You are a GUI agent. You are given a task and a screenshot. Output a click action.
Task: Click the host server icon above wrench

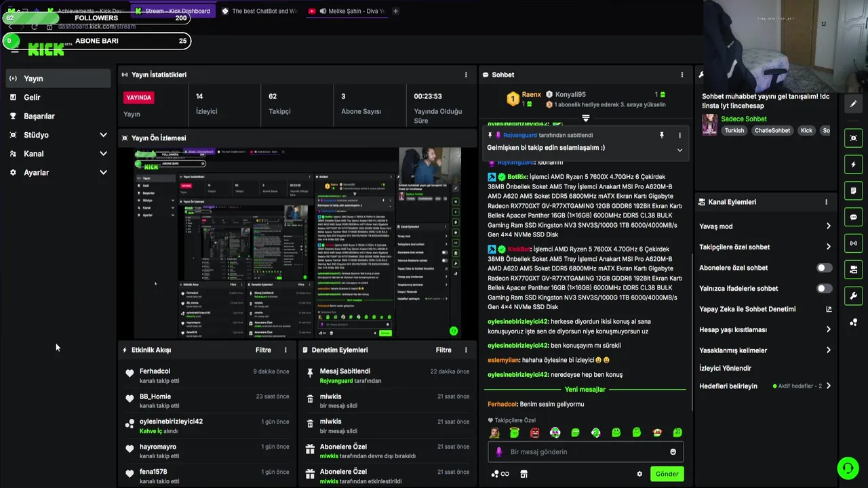tap(854, 270)
